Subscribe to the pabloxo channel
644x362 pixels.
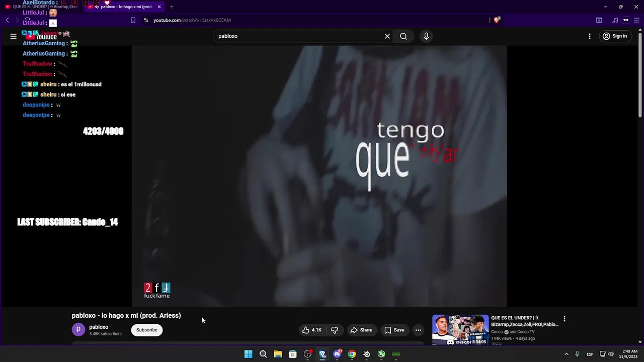[147, 330]
